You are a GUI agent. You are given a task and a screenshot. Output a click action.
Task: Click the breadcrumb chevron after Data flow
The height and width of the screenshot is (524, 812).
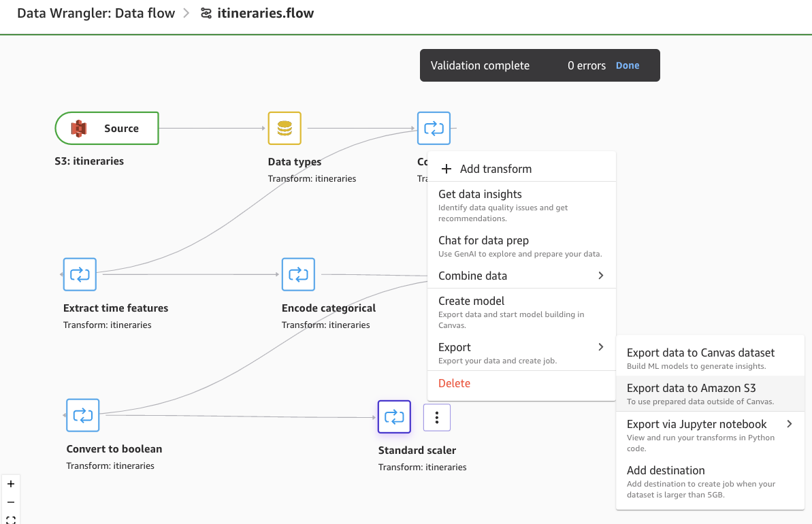(186, 14)
